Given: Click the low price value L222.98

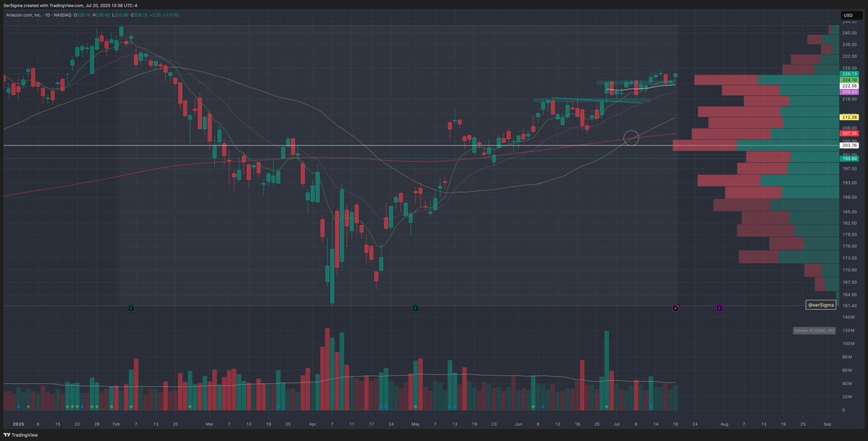Looking at the screenshot, I should coord(121,15).
